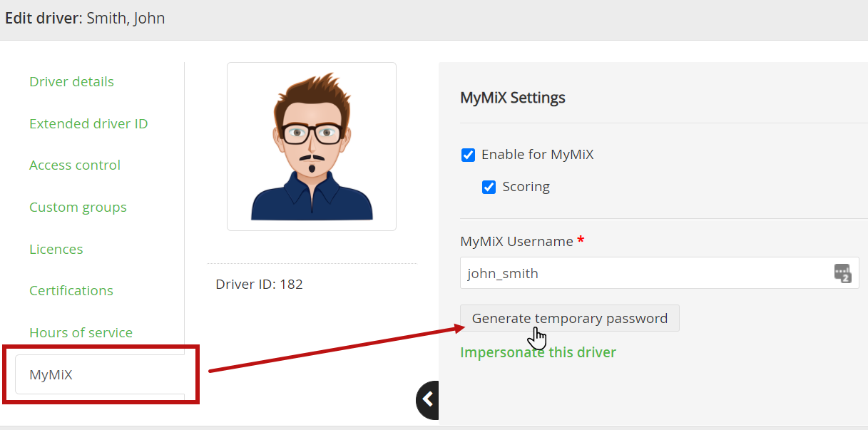Open the Access control settings
The height and width of the screenshot is (430, 868).
[x=75, y=165]
